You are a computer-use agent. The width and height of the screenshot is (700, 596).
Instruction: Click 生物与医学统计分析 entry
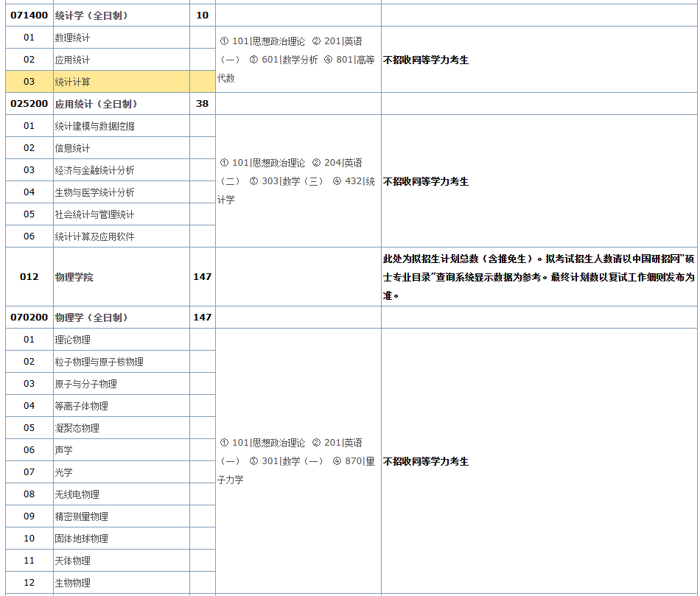(94, 192)
